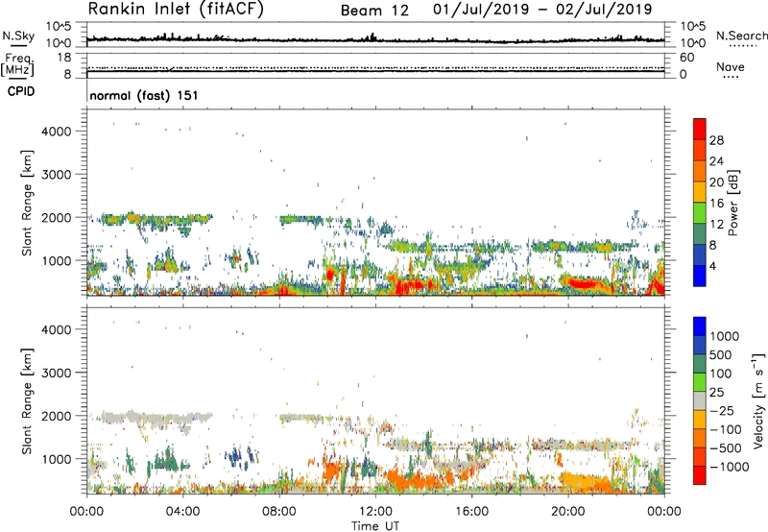Image resolution: width=768 pixels, height=532 pixels.
Task: Click the 'CPID' row label
Action: pos(21,91)
